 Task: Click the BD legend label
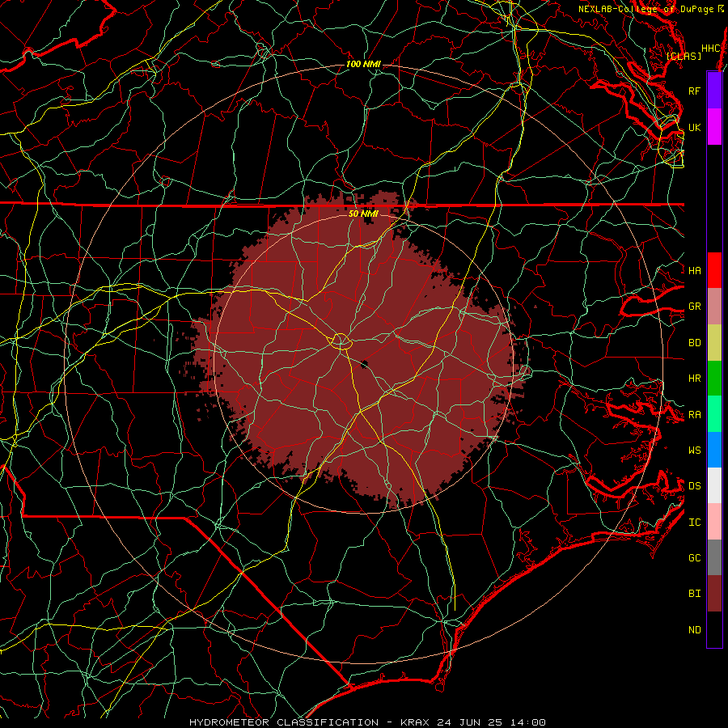point(695,343)
